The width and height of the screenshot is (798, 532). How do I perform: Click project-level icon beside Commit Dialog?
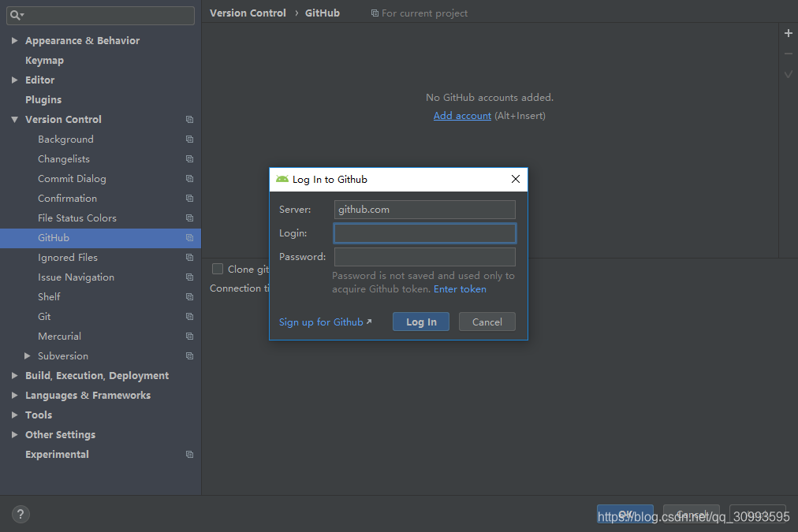pos(189,179)
